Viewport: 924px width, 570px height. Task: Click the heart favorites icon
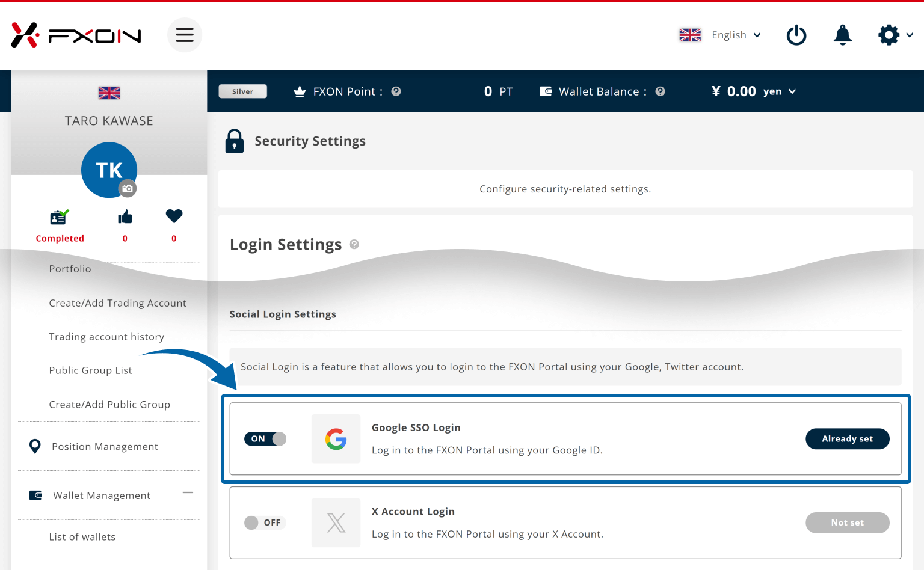[174, 216]
